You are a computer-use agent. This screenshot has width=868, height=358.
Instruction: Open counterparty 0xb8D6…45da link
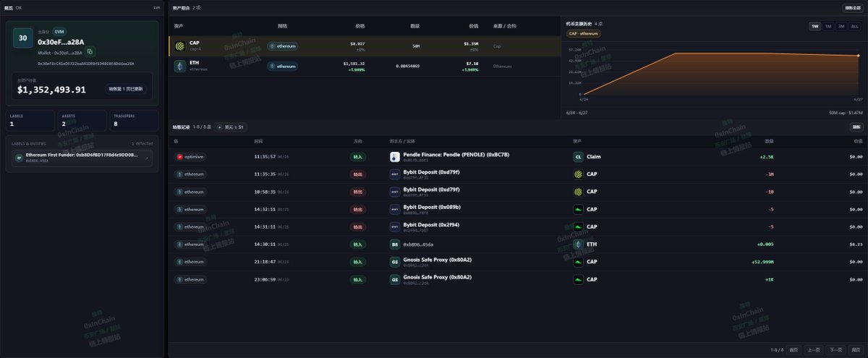pyautogui.click(x=419, y=244)
